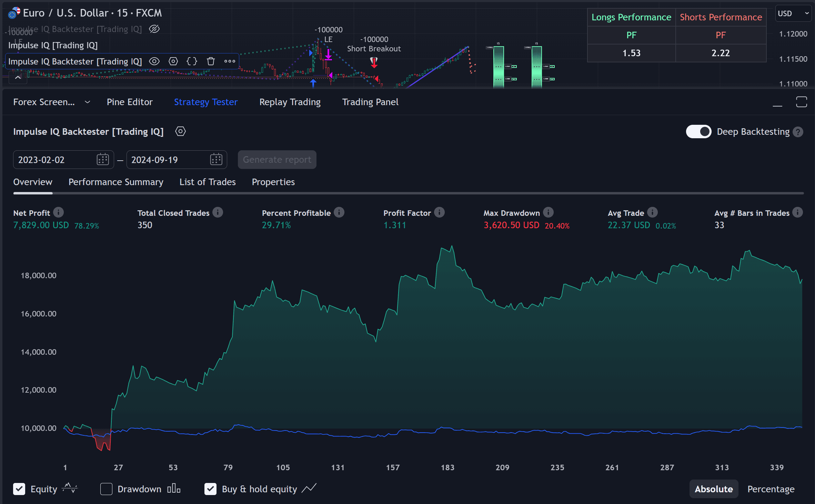Click Shorts Performance table header
815x504 pixels.
(721, 17)
